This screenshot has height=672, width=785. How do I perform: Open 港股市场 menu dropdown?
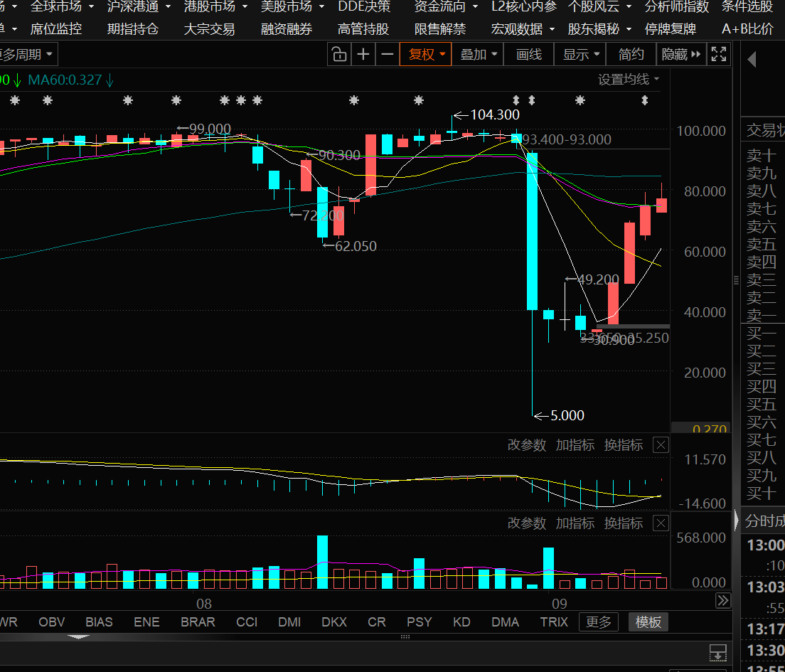(x=215, y=6)
